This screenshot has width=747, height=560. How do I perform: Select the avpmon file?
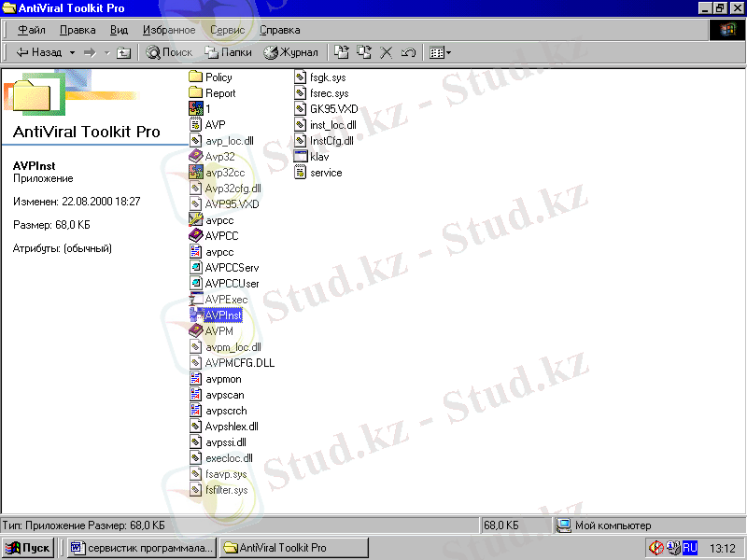pyautogui.click(x=216, y=379)
